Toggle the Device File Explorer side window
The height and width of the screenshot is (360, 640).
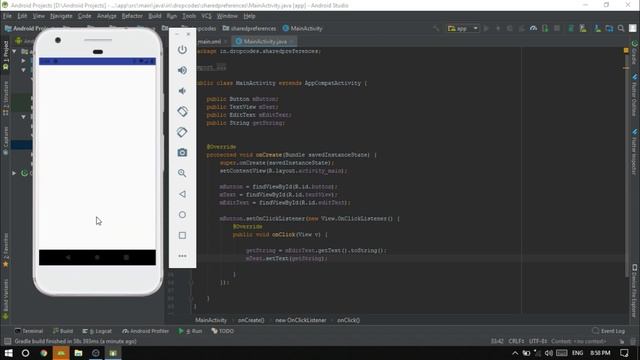click(x=635, y=291)
